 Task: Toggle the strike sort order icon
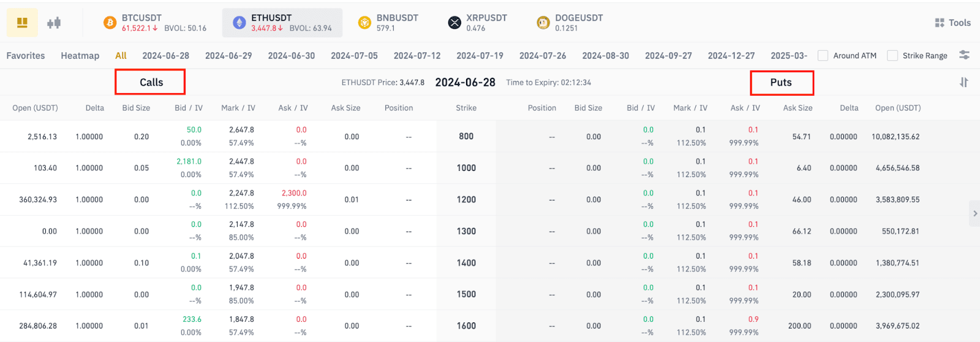[963, 82]
